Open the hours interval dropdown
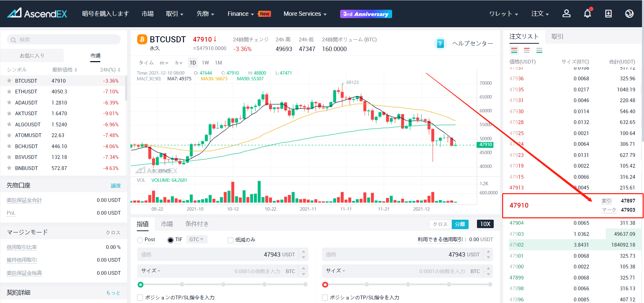This screenshot has height=303, width=644. (x=179, y=63)
